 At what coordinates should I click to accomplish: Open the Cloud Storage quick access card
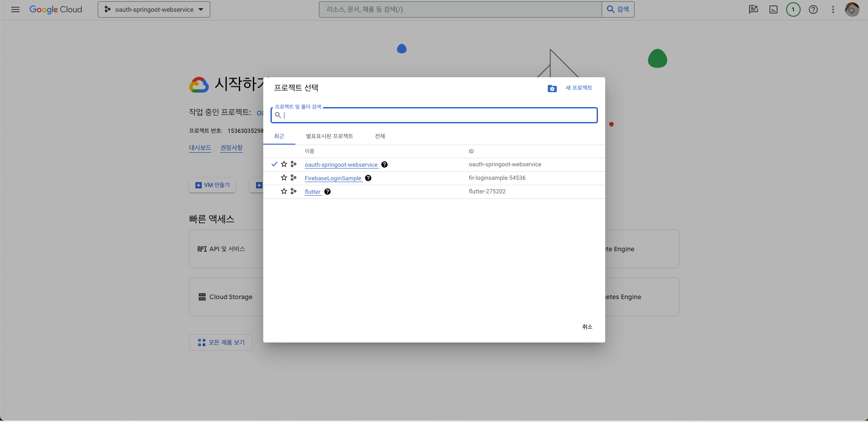(x=226, y=297)
